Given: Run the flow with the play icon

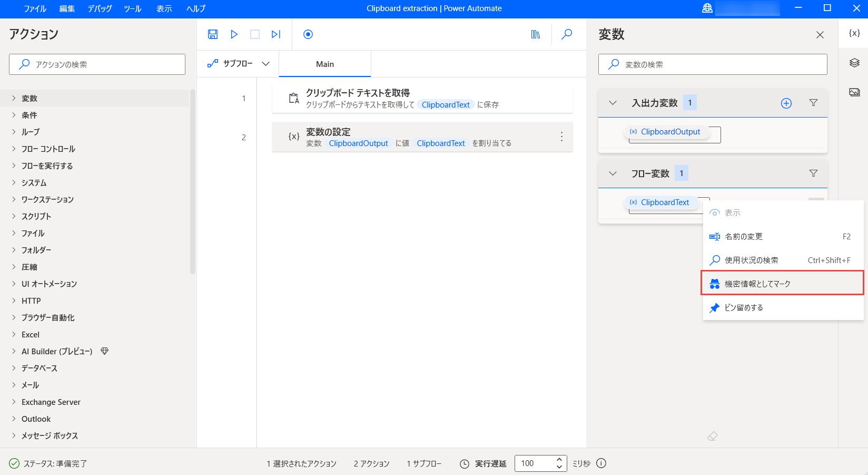Looking at the screenshot, I should pos(234,34).
